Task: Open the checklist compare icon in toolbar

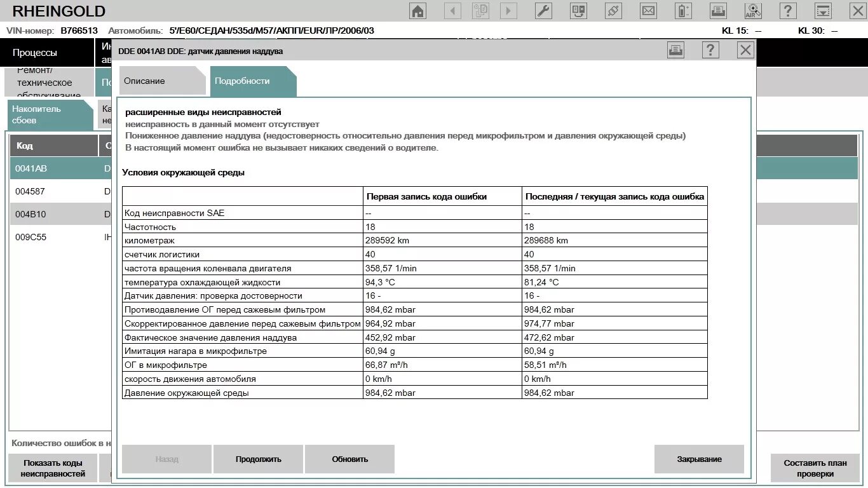Action: click(x=579, y=11)
